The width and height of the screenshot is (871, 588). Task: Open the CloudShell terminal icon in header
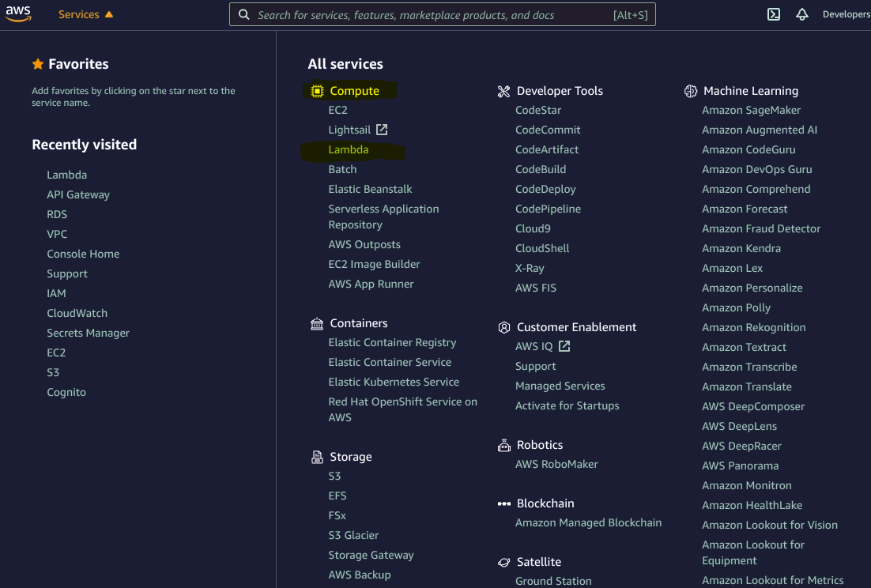pyautogui.click(x=773, y=14)
